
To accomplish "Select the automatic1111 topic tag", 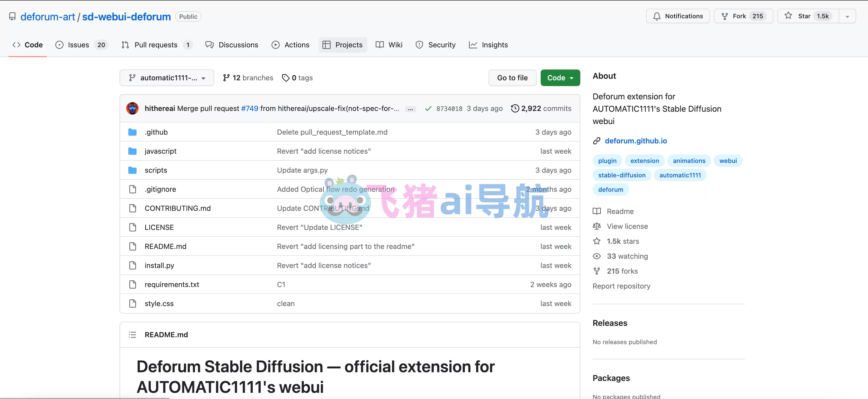I will click(x=680, y=175).
